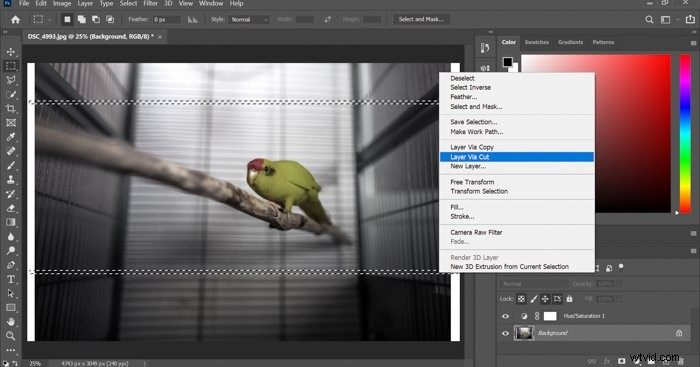The height and width of the screenshot is (367, 700).
Task: Click the Home icon in options bar
Action: point(15,20)
